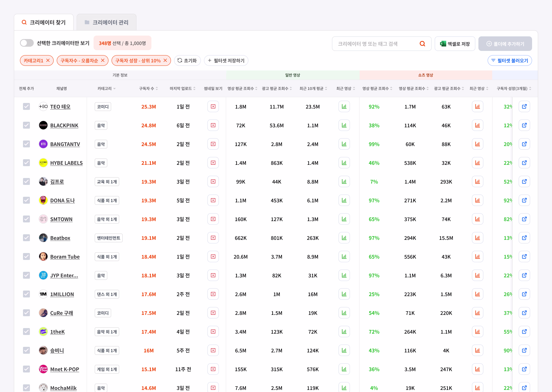Image resolution: width=552 pixels, height=392 pixels.
Task: Open the 카테고리 column filter dropdown
Action: point(114,89)
